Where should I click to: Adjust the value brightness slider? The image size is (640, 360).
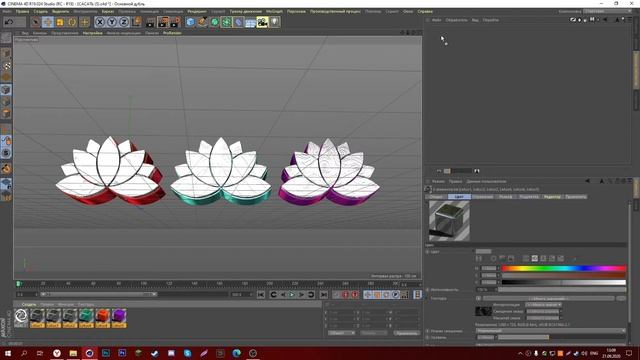coord(563,282)
